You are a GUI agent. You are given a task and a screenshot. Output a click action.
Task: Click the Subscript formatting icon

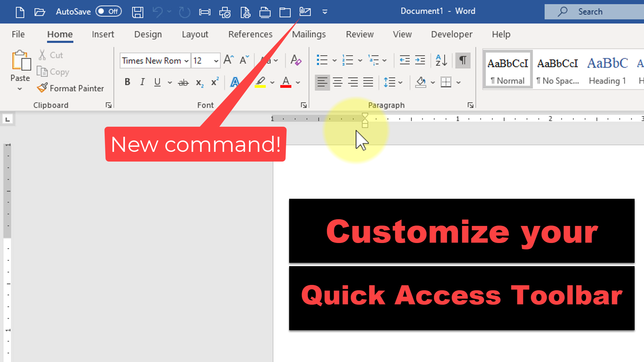[x=199, y=82]
